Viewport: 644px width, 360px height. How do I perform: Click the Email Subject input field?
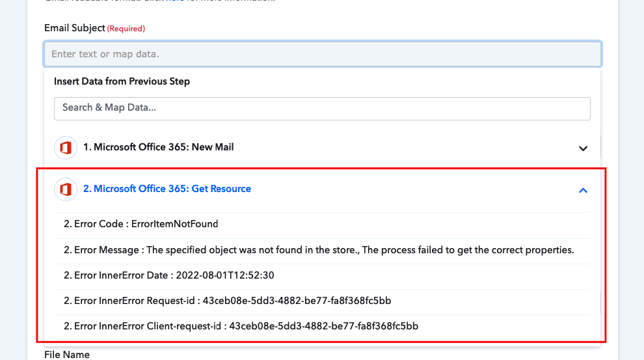pyautogui.click(x=323, y=54)
